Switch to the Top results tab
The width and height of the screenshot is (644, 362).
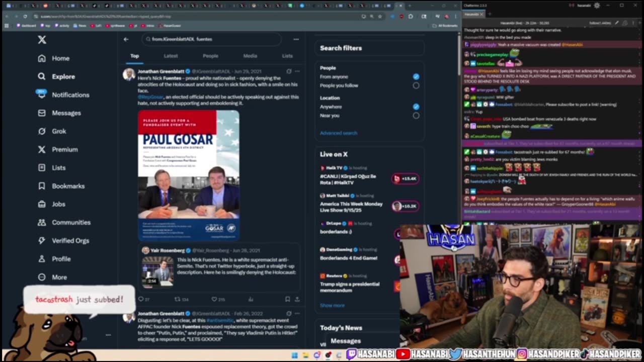click(134, 56)
